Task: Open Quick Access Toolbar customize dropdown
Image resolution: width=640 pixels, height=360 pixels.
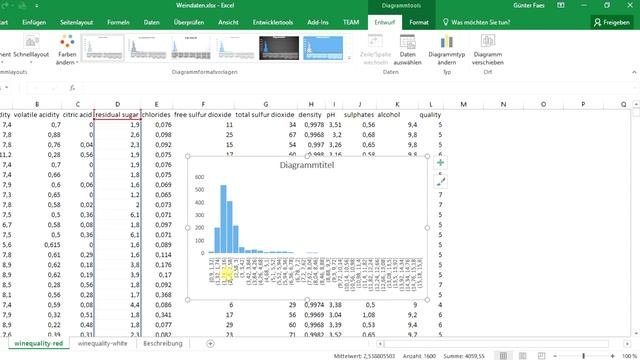Action: pyautogui.click(x=37, y=6)
